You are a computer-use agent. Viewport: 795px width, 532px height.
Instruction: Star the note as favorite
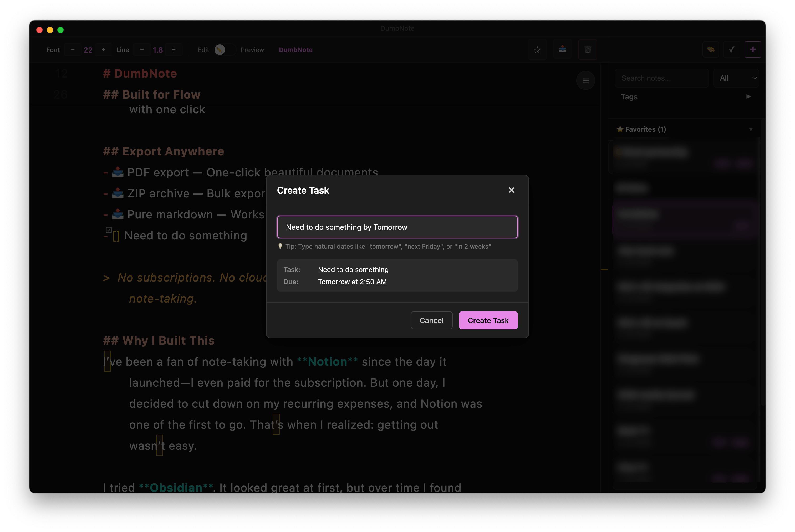coord(537,50)
